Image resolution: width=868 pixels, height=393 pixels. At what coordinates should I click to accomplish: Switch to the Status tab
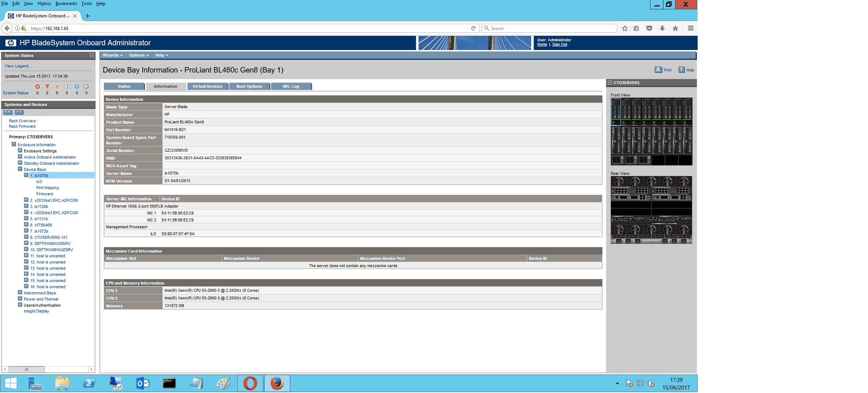[x=124, y=86]
